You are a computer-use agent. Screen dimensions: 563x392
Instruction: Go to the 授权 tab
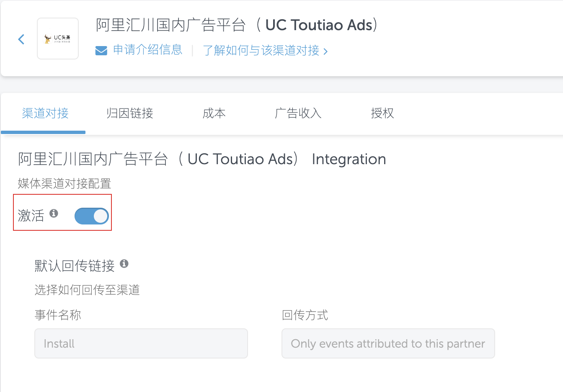coord(382,113)
